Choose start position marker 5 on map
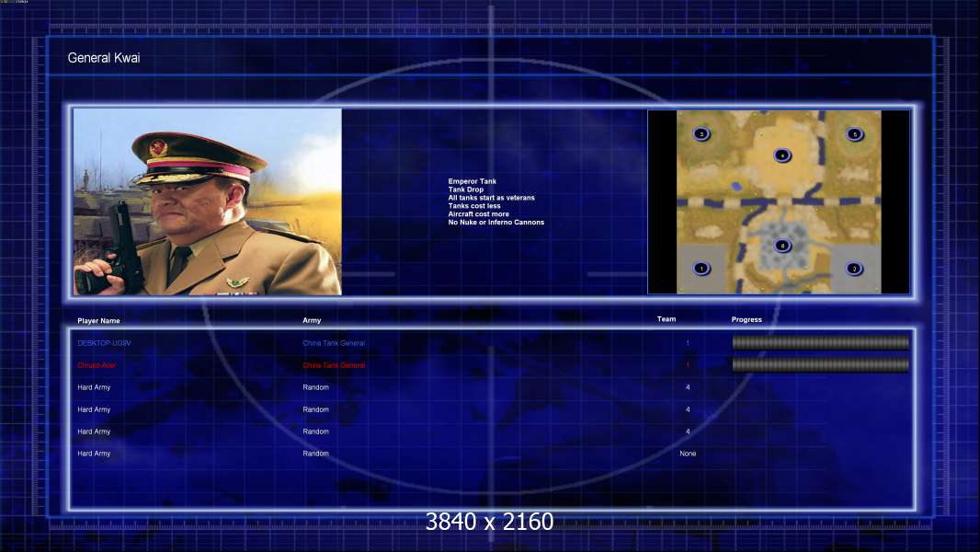Image resolution: width=980 pixels, height=552 pixels. pyautogui.click(x=855, y=133)
